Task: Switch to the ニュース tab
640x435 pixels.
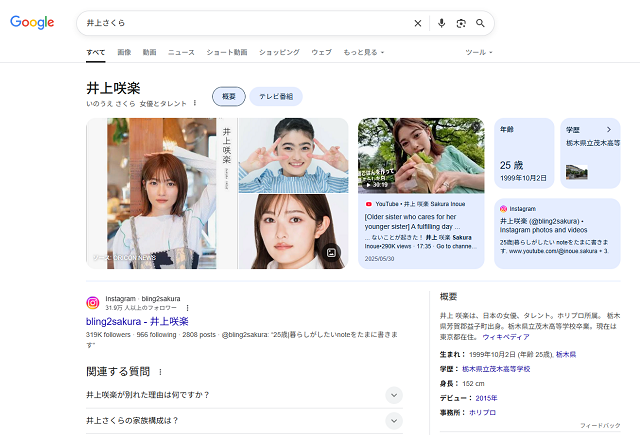Action: 181,52
